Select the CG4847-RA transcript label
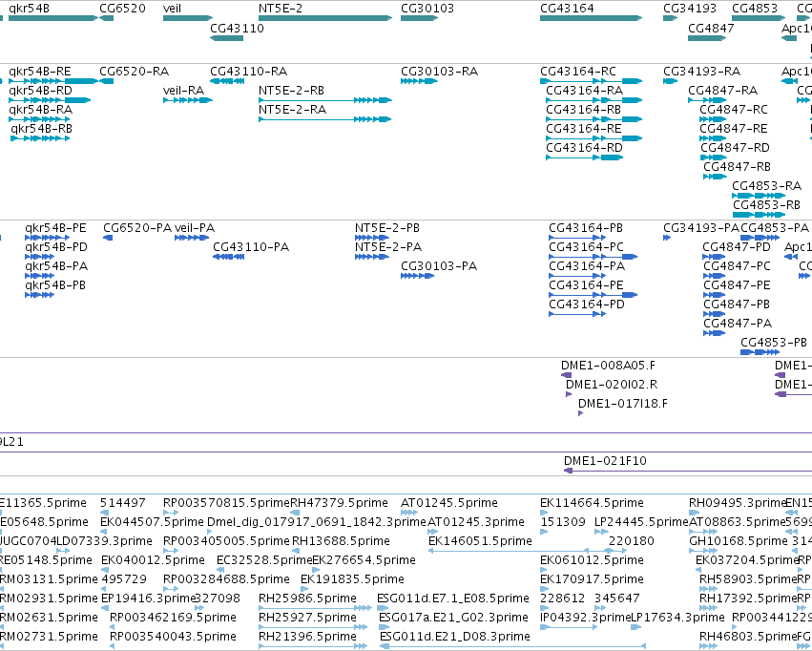The height and width of the screenshot is (651, 812). pos(723,91)
